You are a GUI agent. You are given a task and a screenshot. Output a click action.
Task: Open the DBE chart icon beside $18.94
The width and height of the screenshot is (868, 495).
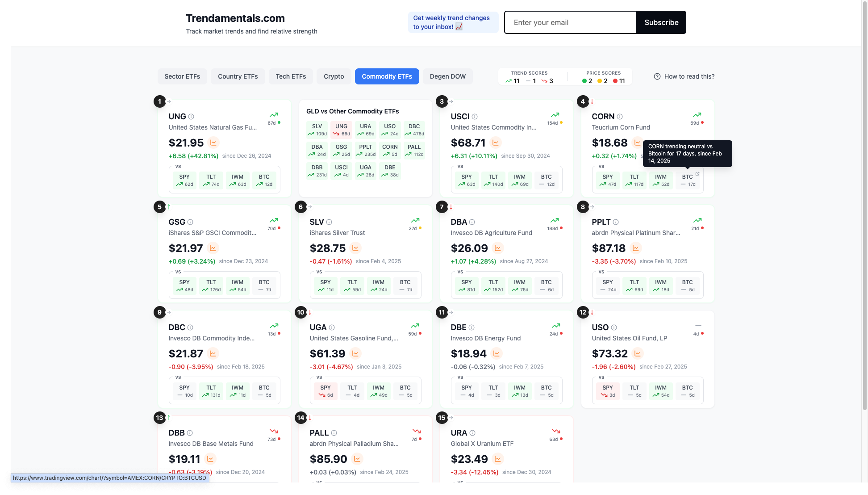click(496, 354)
